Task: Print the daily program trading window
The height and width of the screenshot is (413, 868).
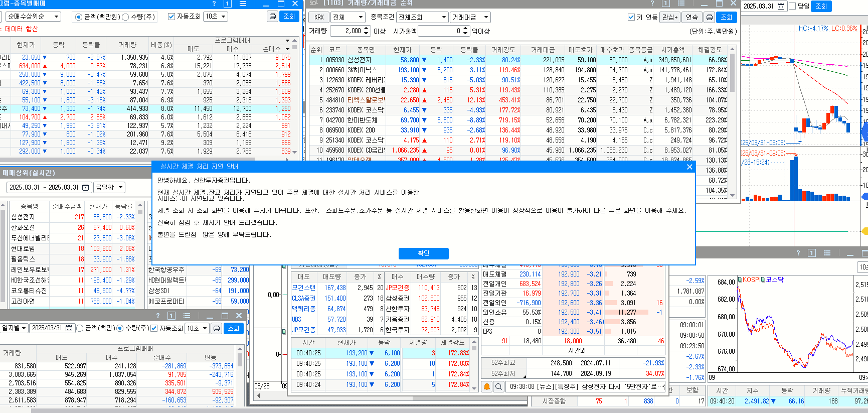Action: coord(217,328)
